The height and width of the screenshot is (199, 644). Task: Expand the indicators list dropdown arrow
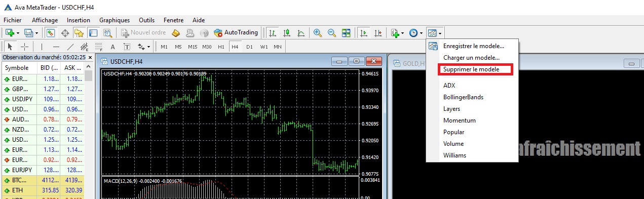tap(404, 33)
